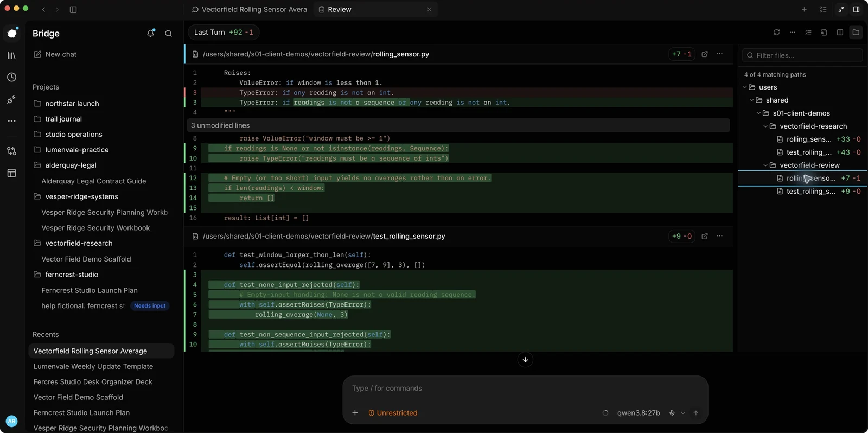Open the library icon in the left rail

pos(11,55)
